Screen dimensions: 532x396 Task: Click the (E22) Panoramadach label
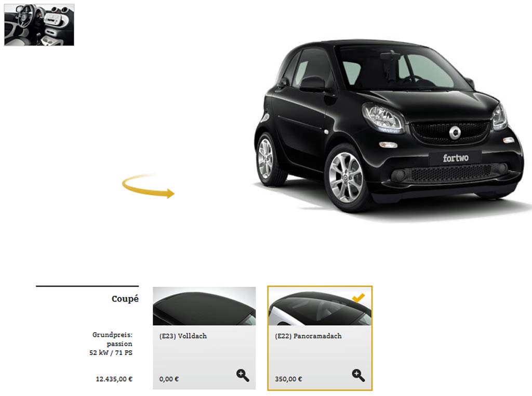click(x=309, y=336)
